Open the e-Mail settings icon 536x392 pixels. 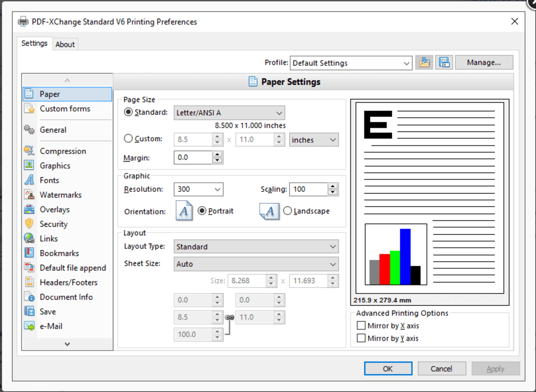[29, 326]
